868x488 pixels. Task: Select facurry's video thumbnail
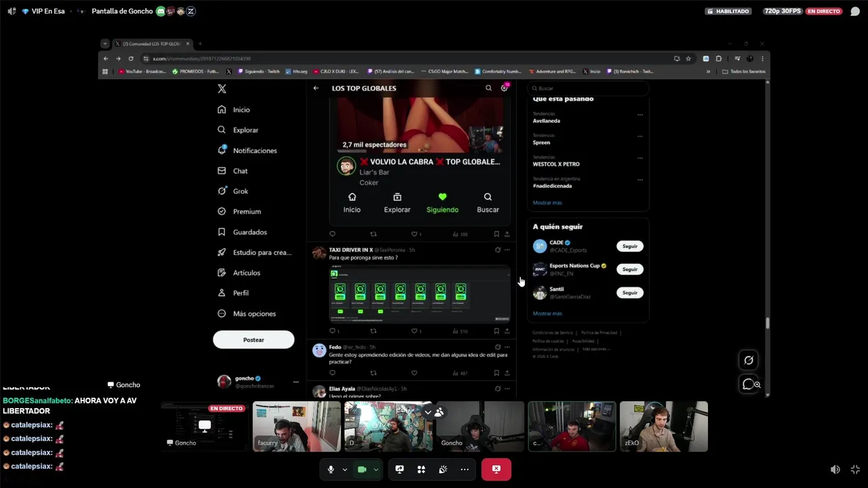(x=296, y=426)
